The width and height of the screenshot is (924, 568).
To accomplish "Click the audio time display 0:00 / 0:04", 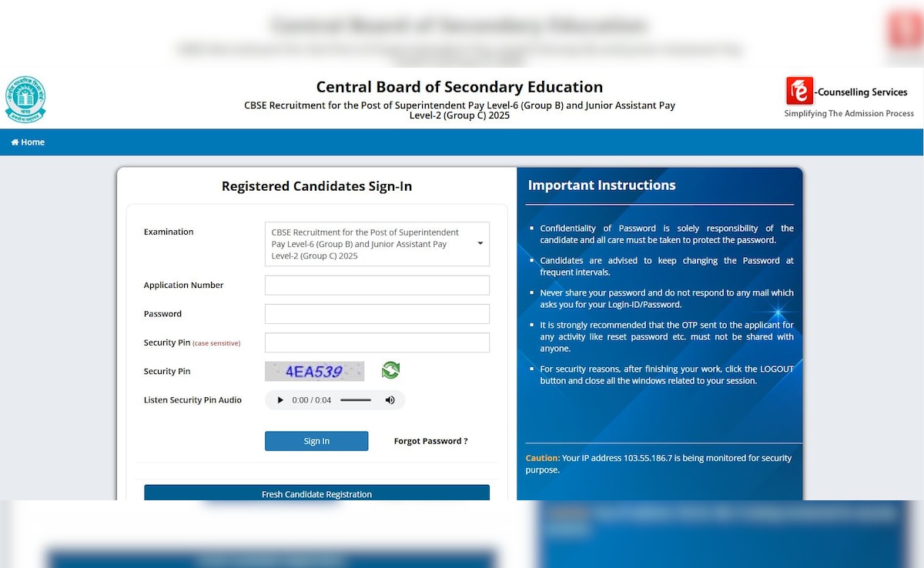I will 311,400.
